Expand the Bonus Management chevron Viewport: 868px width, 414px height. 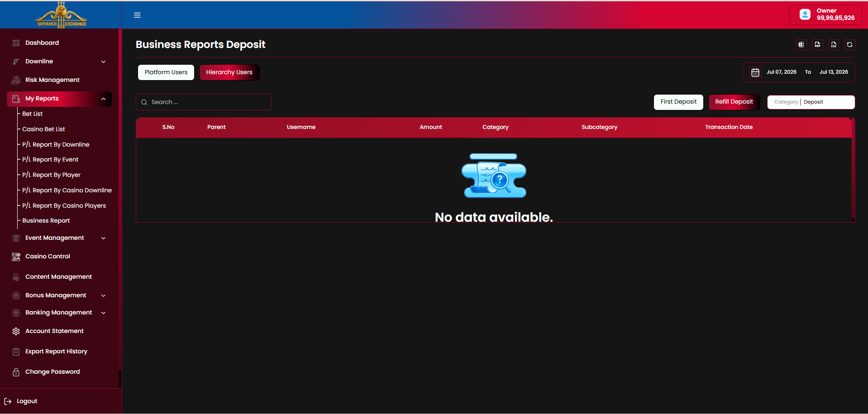tap(103, 295)
